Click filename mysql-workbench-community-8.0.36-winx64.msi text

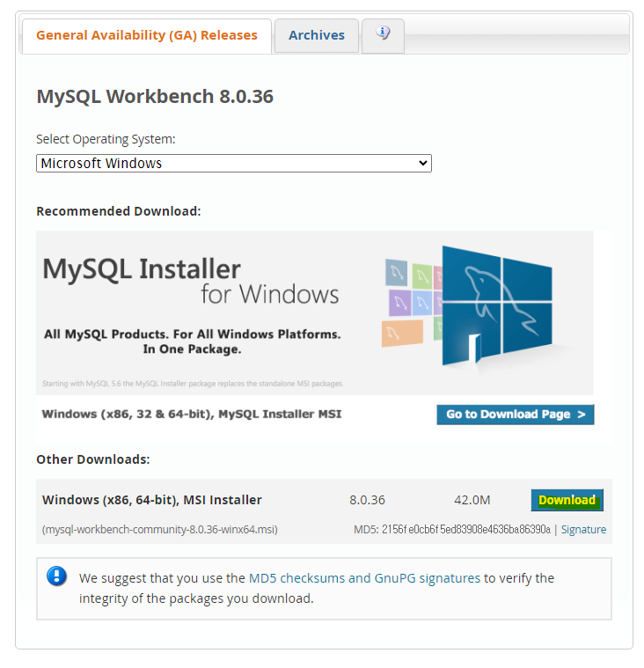(160, 530)
